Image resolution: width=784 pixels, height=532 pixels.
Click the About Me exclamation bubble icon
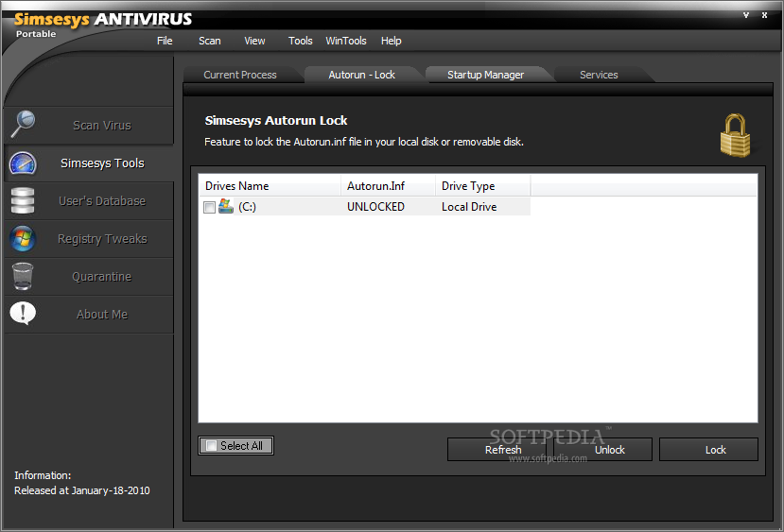[23, 314]
